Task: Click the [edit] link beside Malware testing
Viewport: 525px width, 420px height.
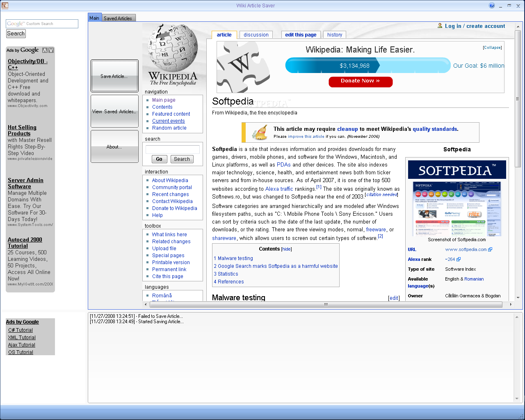Action: [394, 298]
